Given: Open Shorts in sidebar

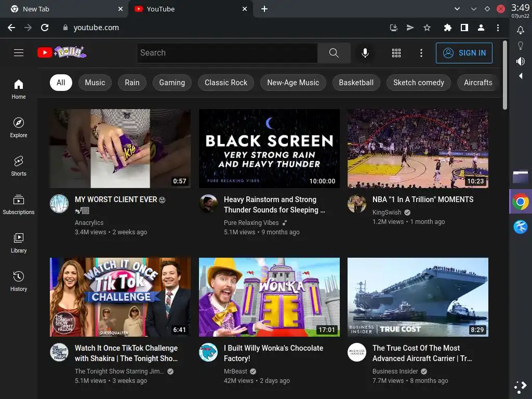Looking at the screenshot, I should click(x=19, y=166).
